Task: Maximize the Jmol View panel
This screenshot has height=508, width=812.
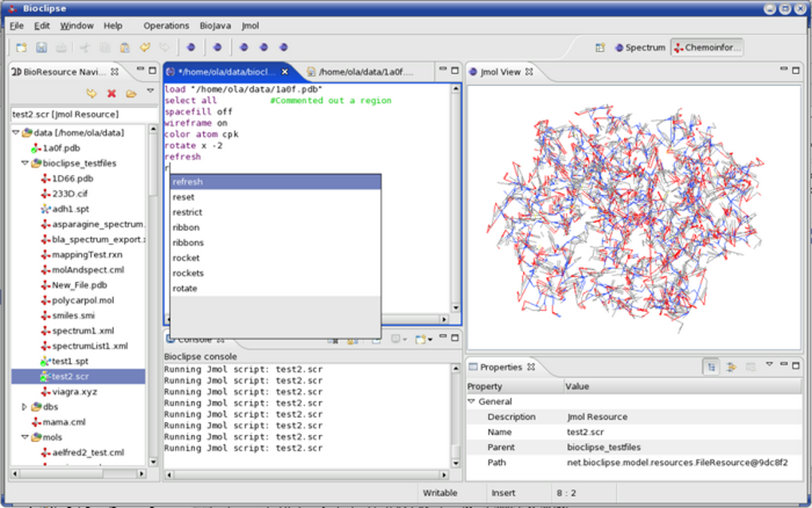Action: [x=795, y=71]
